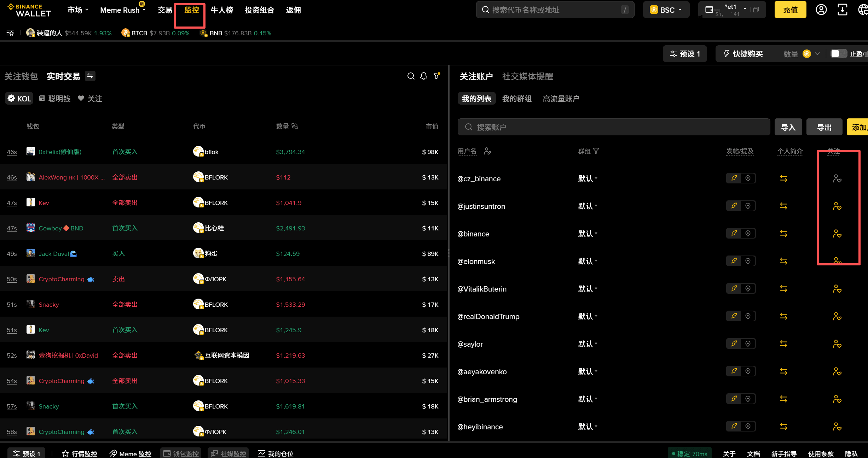Screen dimensions: 868x458
Task: Click the download app icon in header
Action: (842, 10)
